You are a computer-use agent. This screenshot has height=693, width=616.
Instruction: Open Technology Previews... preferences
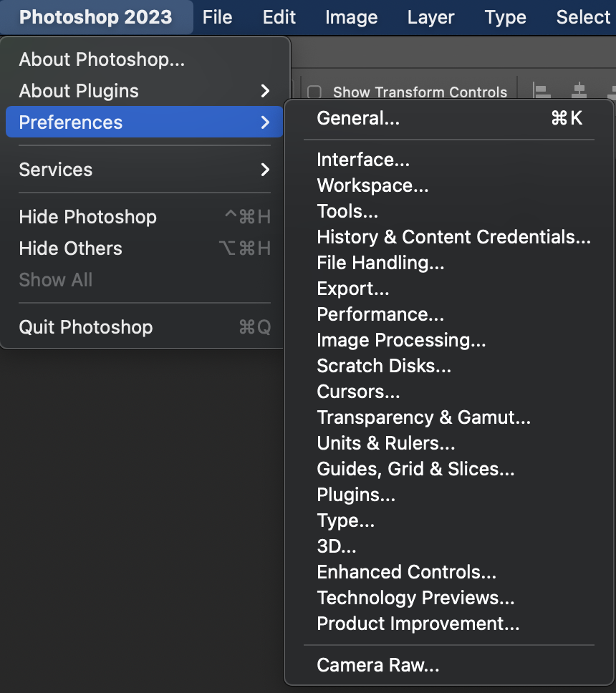click(449, 598)
